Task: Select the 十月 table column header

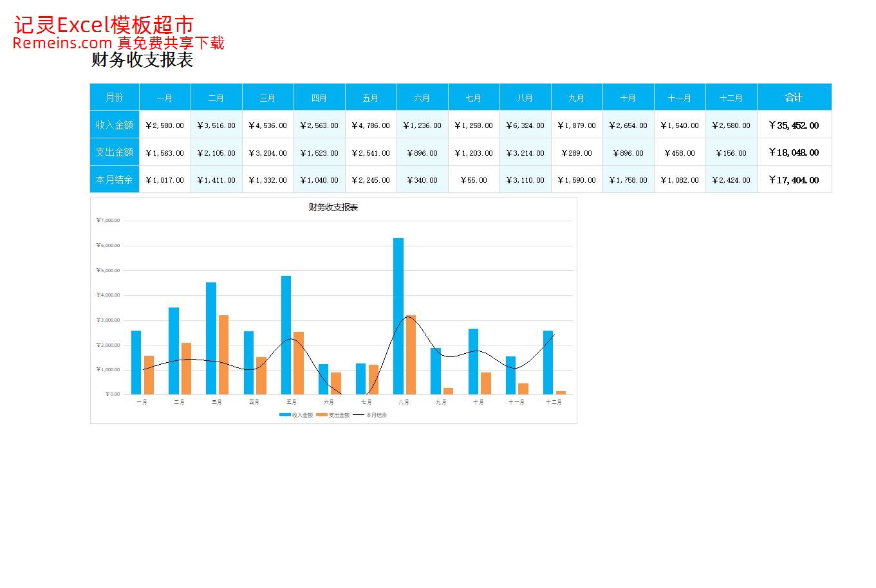Action: coord(628,97)
